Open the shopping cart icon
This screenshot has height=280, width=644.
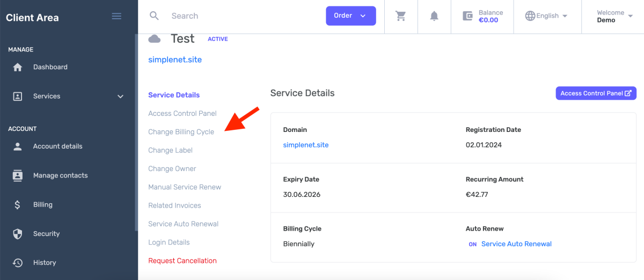(400, 16)
